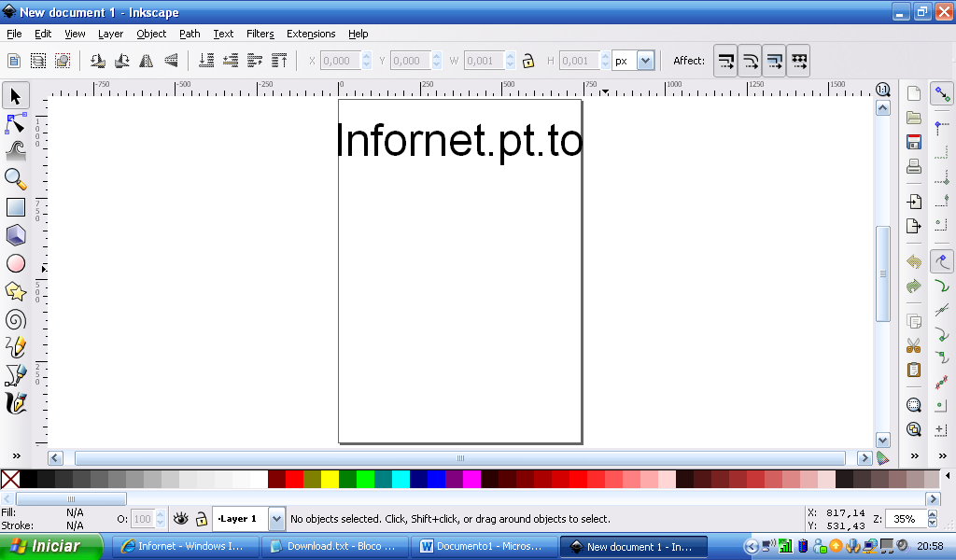The height and width of the screenshot is (560, 956).
Task: Open the Filters menu
Action: click(x=260, y=34)
